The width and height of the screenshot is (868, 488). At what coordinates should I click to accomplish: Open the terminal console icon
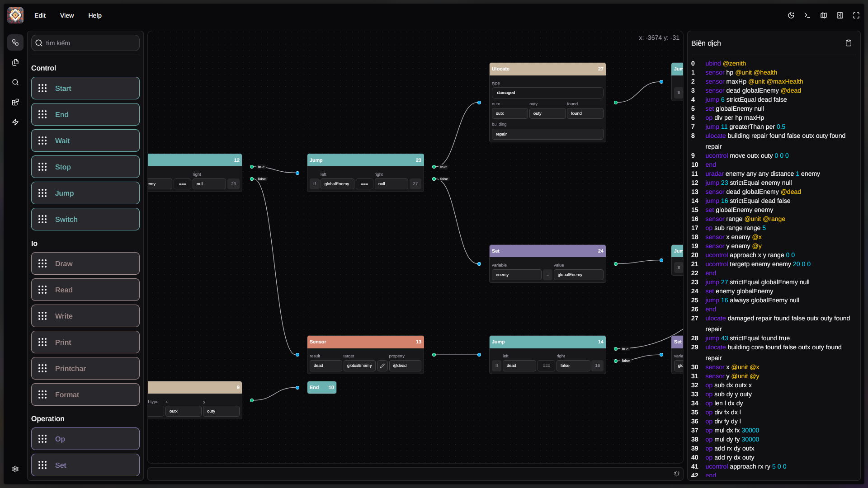[x=807, y=15]
